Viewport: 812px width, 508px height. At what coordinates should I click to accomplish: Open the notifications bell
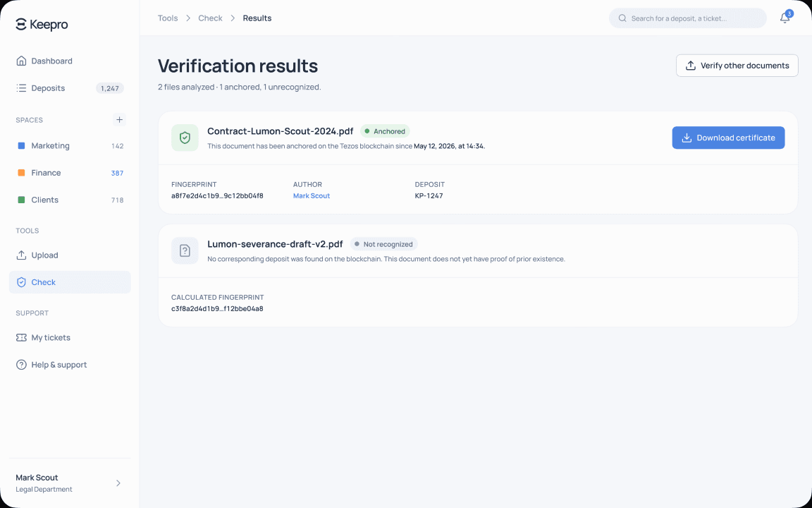[x=785, y=18]
